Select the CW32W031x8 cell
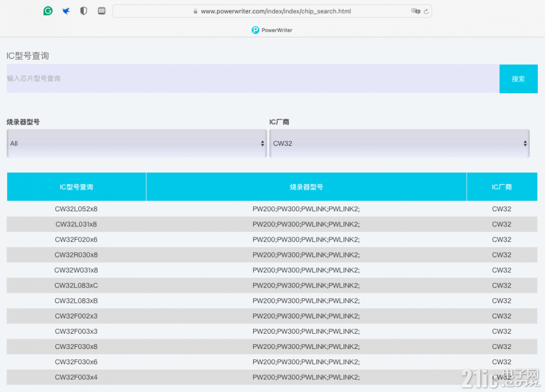The height and width of the screenshot is (392, 545). point(76,270)
